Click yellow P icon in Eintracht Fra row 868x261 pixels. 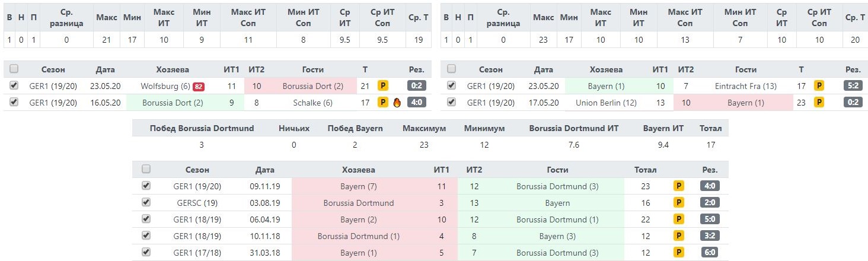coord(819,85)
